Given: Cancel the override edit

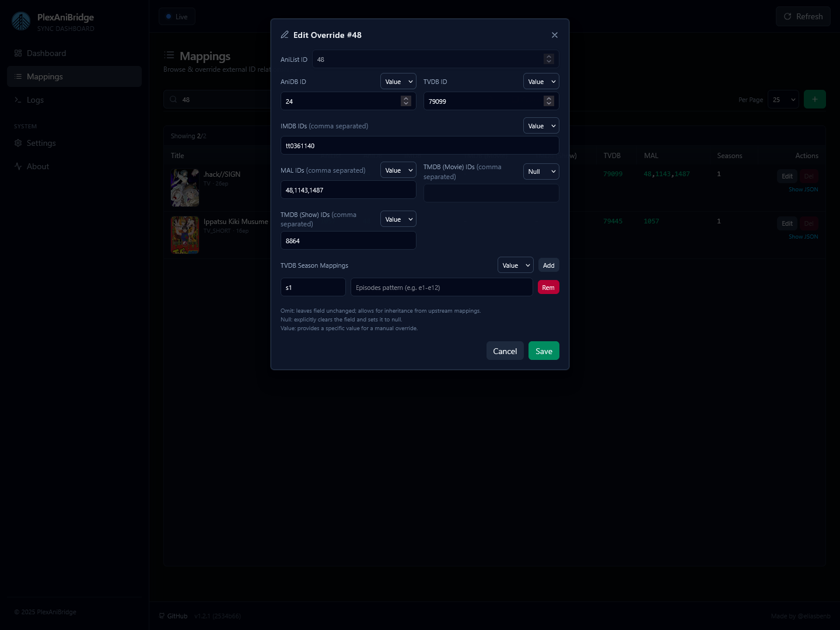Looking at the screenshot, I should [x=505, y=351].
